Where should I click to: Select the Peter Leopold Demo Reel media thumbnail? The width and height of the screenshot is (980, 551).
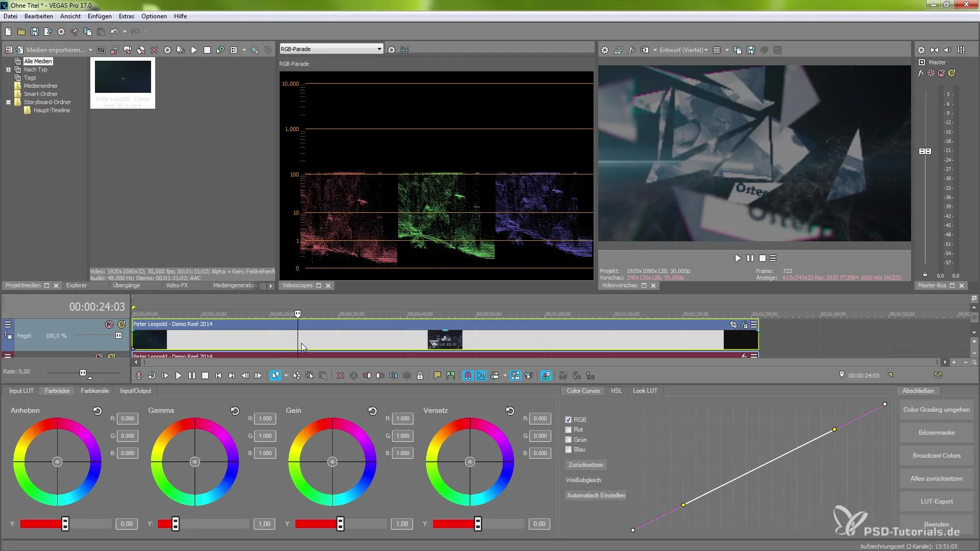click(x=123, y=83)
